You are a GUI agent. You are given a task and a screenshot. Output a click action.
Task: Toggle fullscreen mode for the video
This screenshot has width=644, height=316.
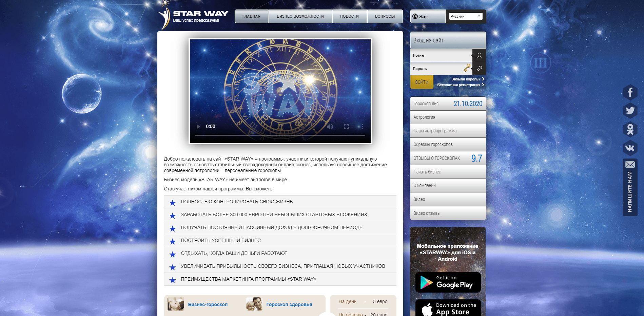tap(347, 126)
